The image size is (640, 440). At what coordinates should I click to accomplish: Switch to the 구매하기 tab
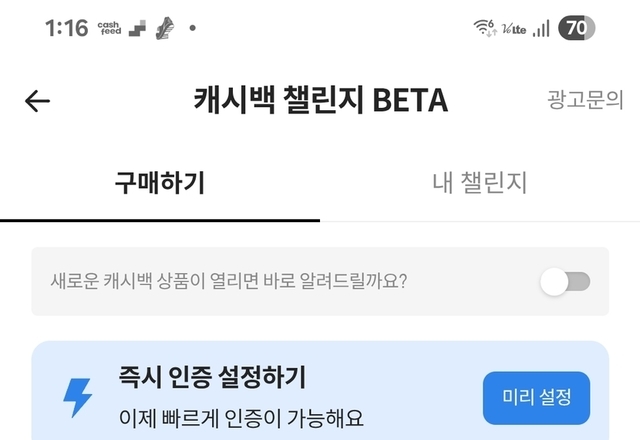[x=160, y=182]
